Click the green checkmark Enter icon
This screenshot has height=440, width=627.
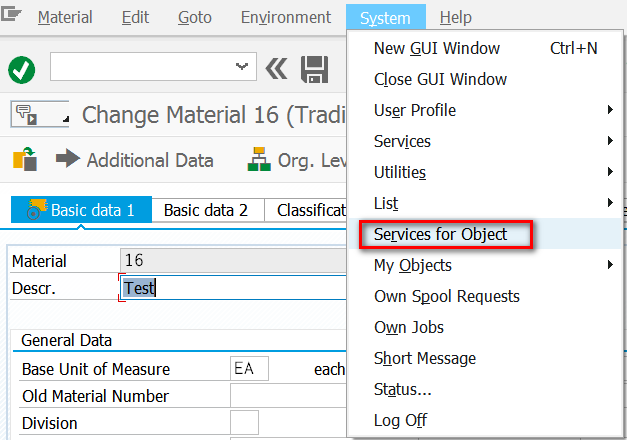click(22, 70)
